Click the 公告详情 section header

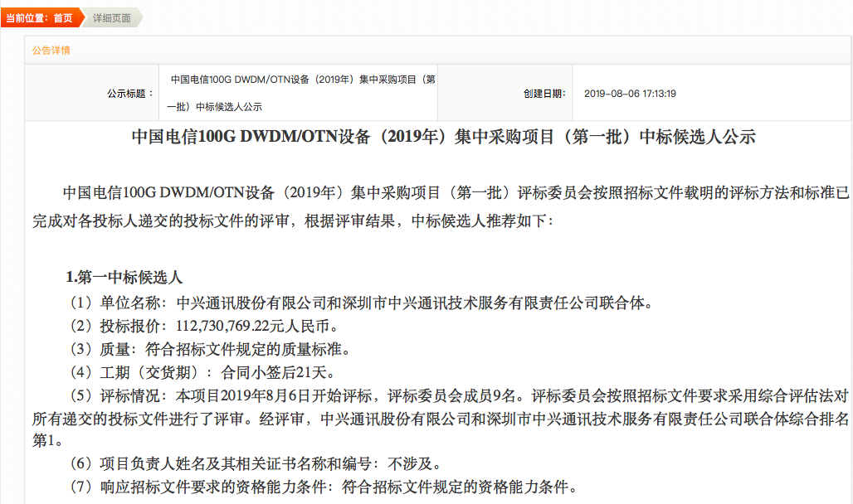point(51,51)
